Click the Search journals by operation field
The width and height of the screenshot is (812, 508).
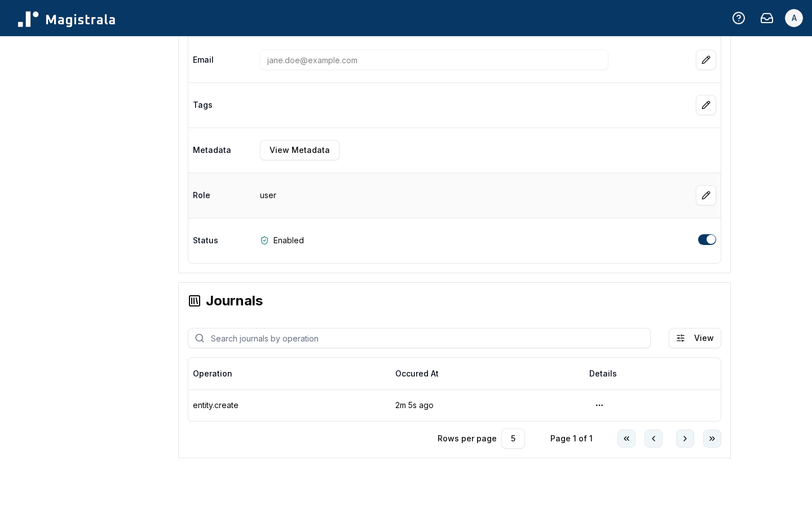tap(419, 338)
